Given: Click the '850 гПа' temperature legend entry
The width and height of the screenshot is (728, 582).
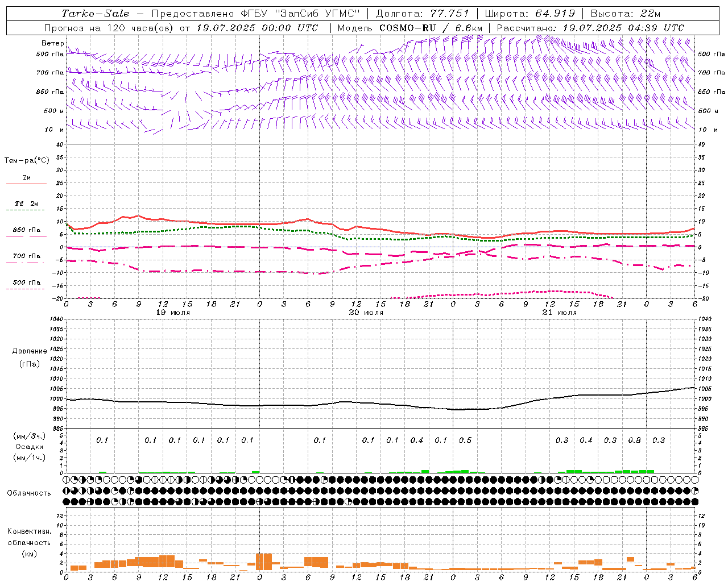Looking at the screenshot, I should 26,230.
